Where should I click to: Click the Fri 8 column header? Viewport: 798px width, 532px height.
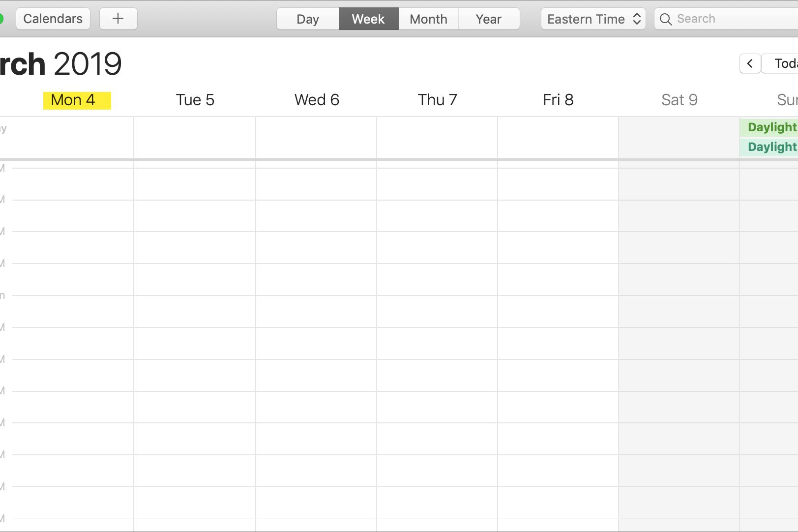[558, 100]
